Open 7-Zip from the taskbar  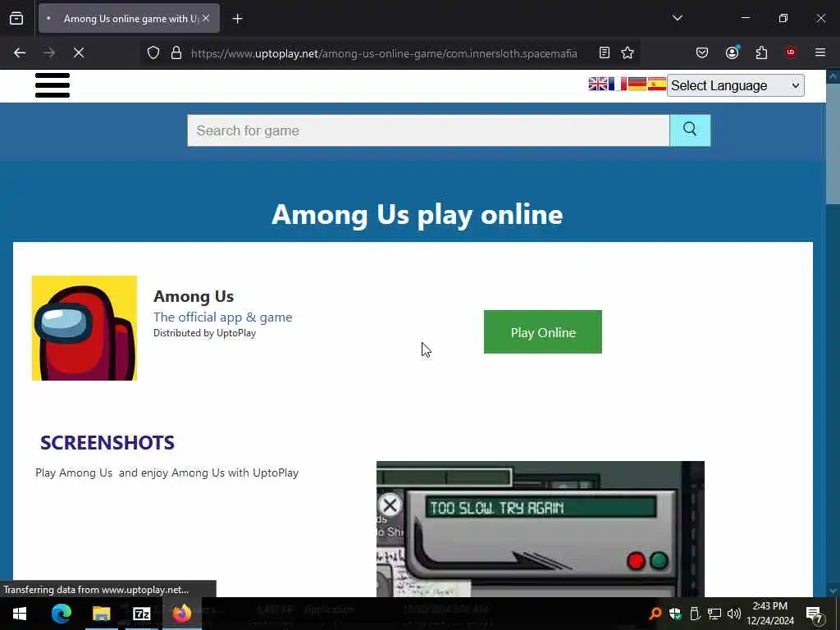pyautogui.click(x=141, y=614)
